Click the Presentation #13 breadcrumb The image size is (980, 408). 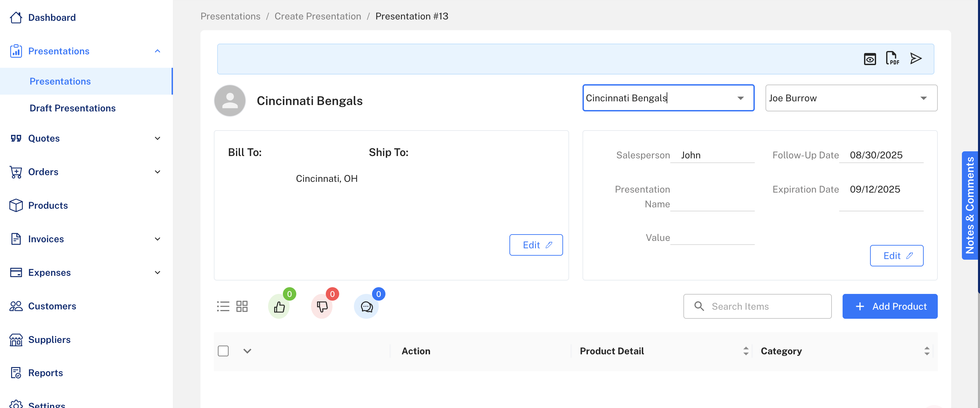(412, 16)
